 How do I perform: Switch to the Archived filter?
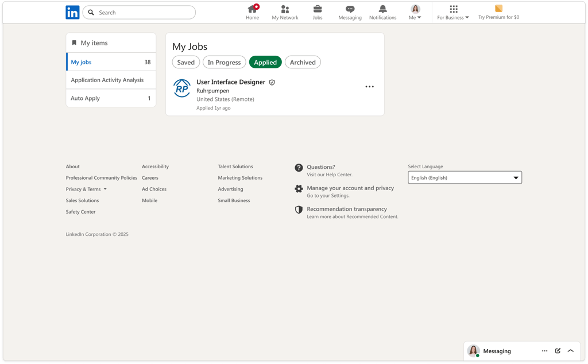(x=303, y=62)
